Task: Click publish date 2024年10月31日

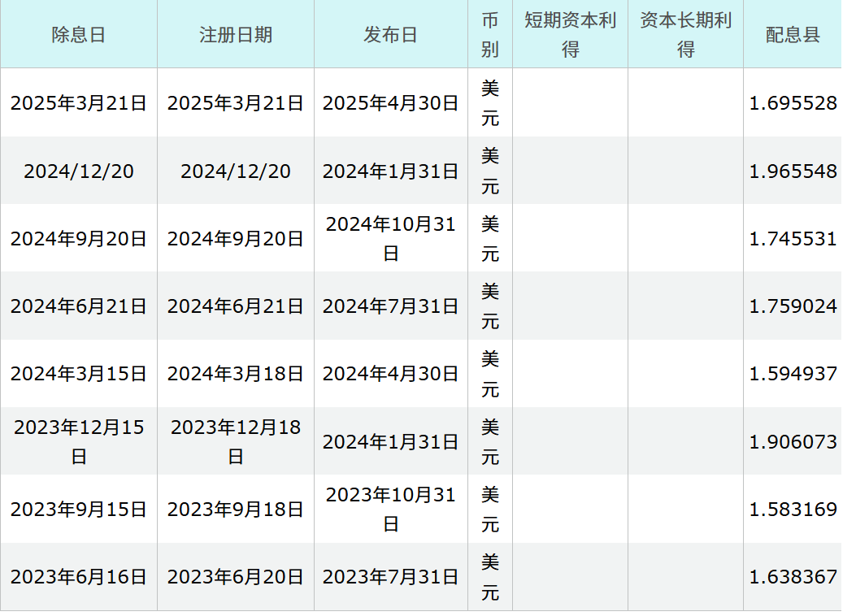Action: pos(390,239)
